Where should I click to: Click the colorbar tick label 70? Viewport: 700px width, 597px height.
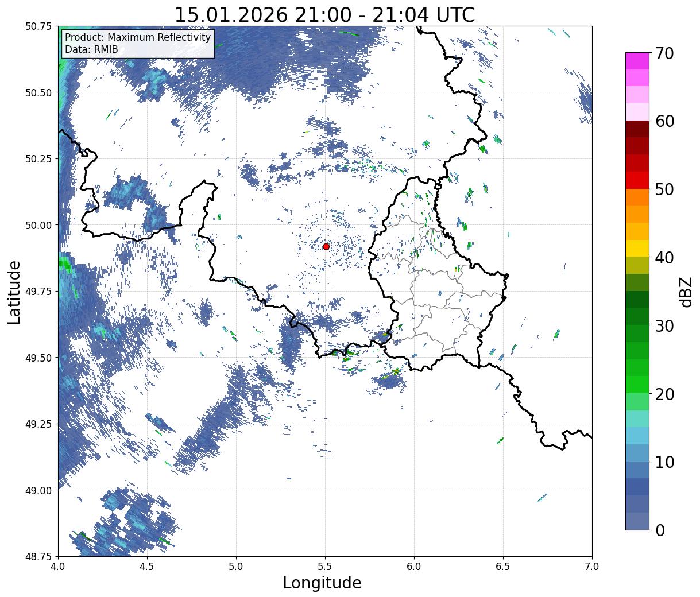coord(664,53)
